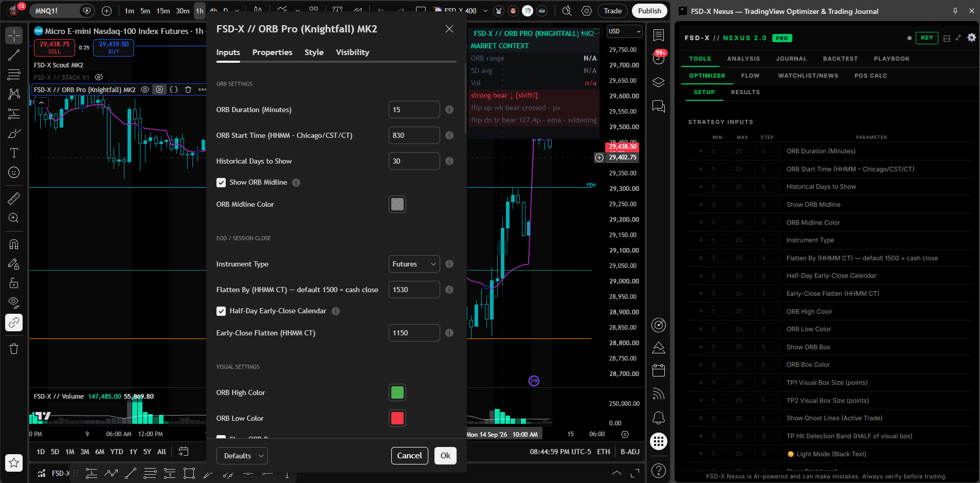Toggle the Show ORB Midline checkbox
Viewport: 980px width, 483px height.
point(221,183)
